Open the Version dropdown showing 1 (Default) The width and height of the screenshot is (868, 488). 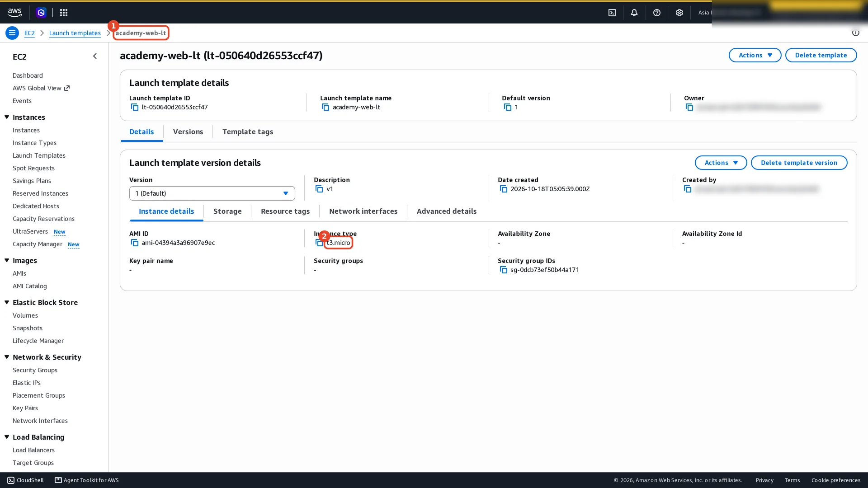point(212,193)
